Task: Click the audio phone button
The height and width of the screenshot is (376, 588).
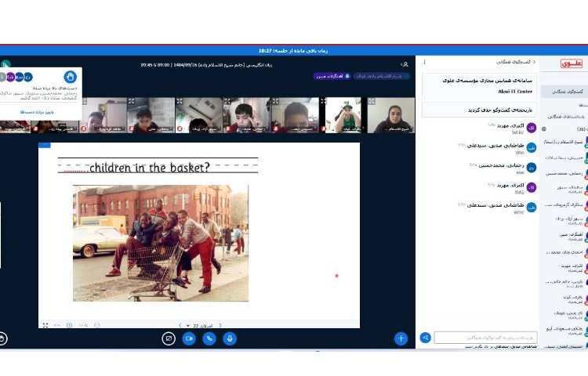Action: (x=209, y=338)
